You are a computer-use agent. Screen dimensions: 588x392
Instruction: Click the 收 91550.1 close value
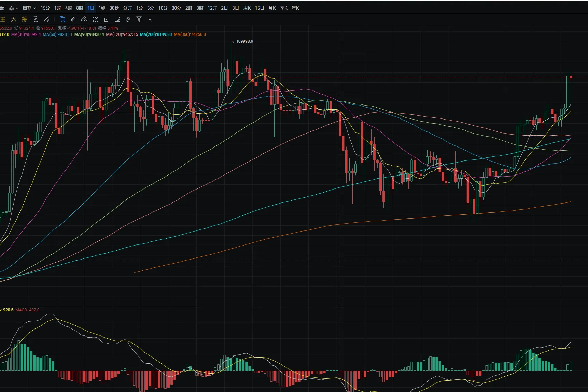pos(46,28)
